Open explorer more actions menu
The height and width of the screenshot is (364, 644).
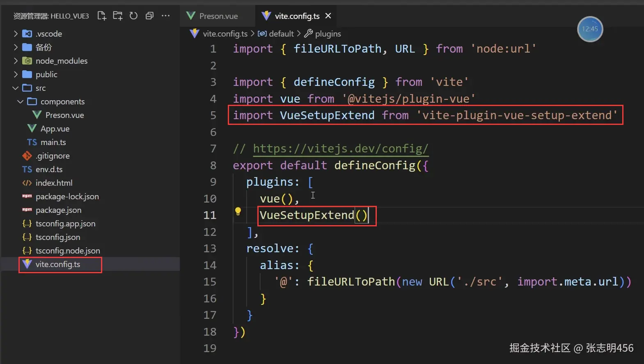point(165,16)
